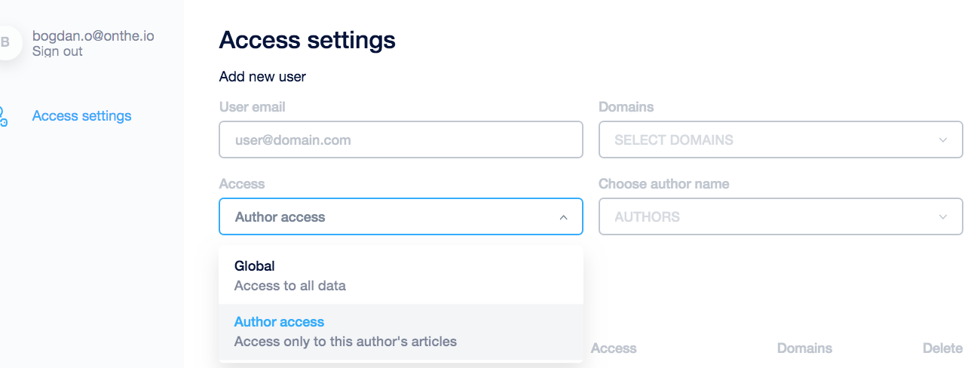Open the AUTHORS dropdown
Screen dimensions: 980x368
pos(781,216)
